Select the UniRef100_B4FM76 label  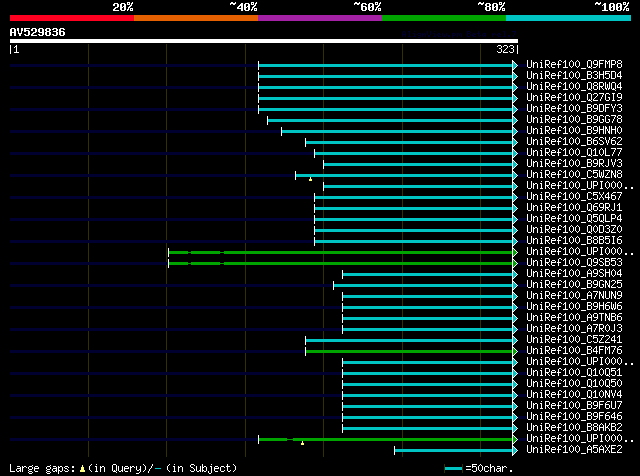click(574, 351)
